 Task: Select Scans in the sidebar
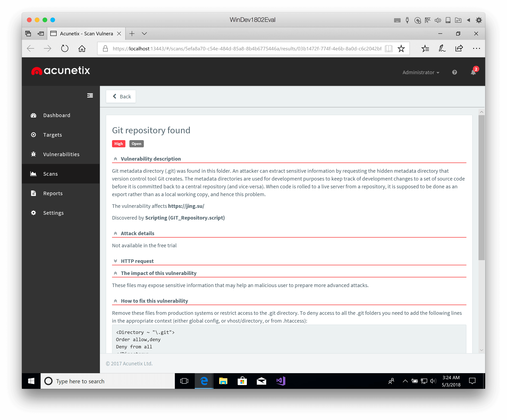click(x=61, y=174)
